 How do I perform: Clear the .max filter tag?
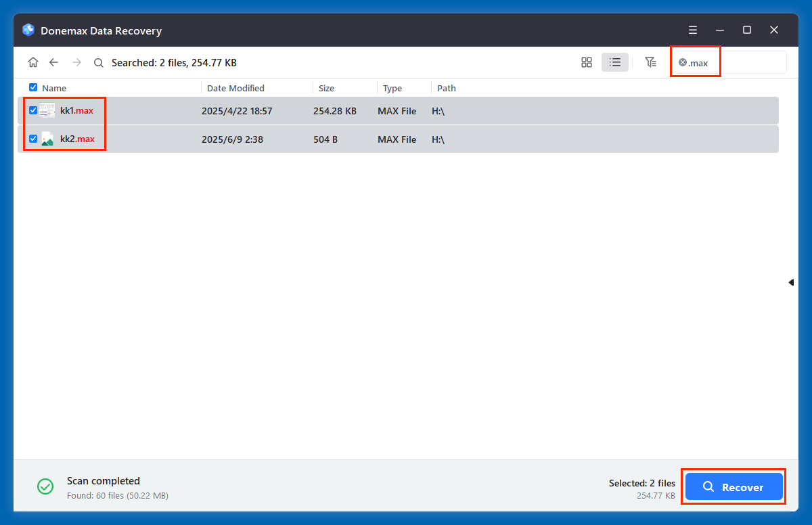(x=684, y=62)
